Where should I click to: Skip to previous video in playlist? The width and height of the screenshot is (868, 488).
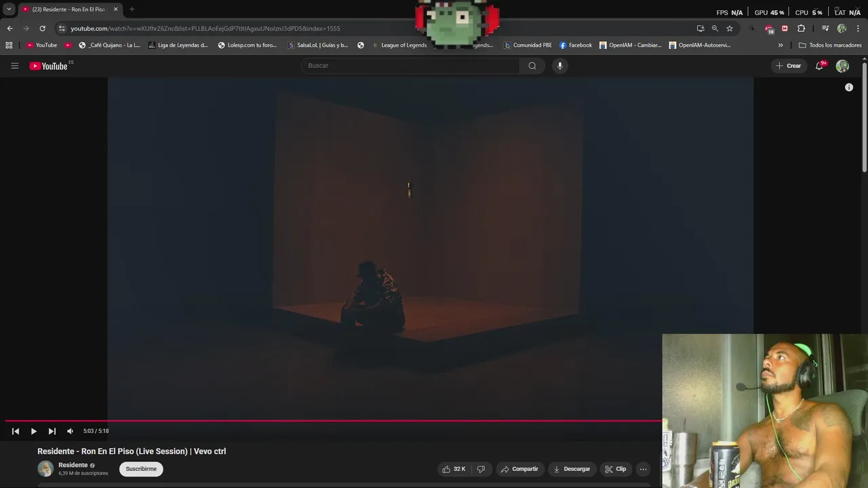click(16, 431)
